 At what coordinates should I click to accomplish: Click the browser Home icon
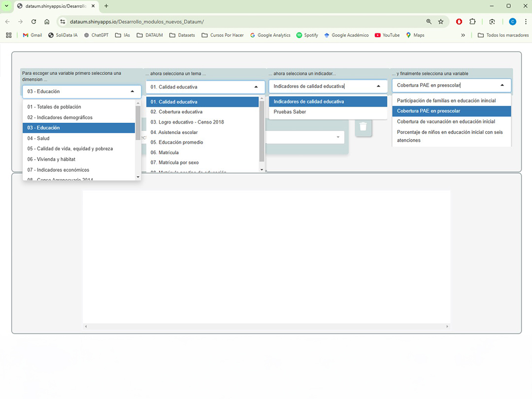47,22
